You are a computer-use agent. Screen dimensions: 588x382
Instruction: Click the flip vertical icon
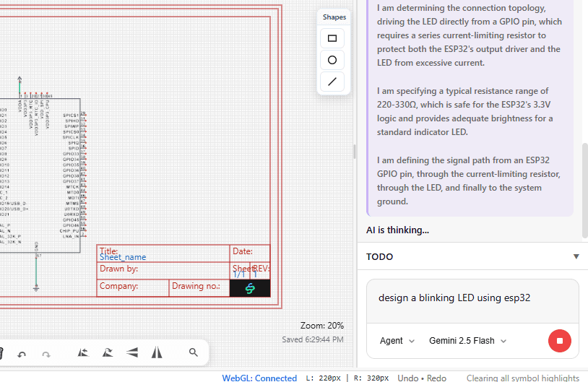click(x=132, y=352)
